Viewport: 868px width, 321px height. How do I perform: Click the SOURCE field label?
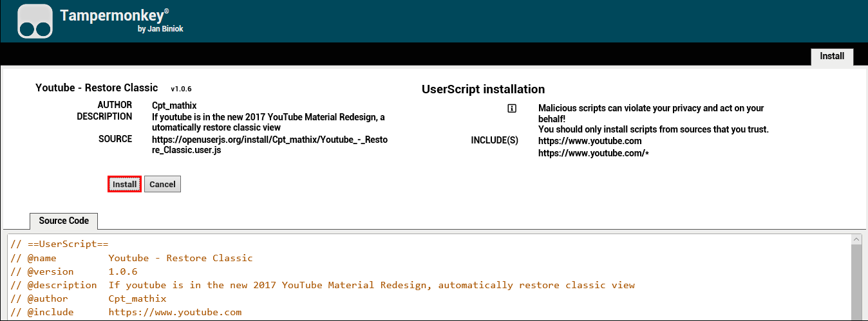115,139
